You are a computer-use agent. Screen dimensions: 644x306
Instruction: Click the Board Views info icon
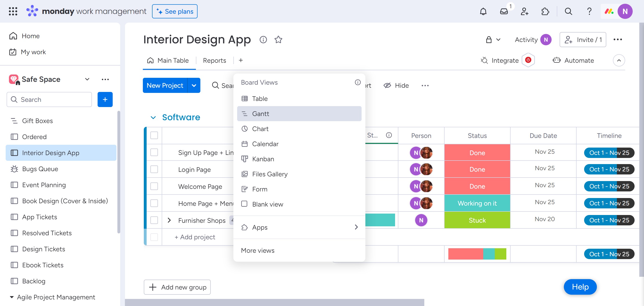358,82
